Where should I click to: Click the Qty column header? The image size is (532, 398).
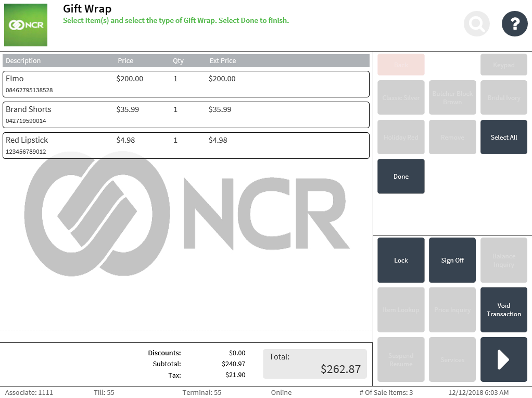[x=178, y=61]
